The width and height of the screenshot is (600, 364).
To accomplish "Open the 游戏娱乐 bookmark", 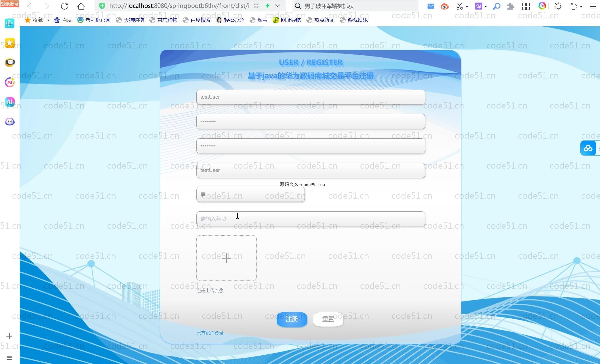I will click(354, 20).
